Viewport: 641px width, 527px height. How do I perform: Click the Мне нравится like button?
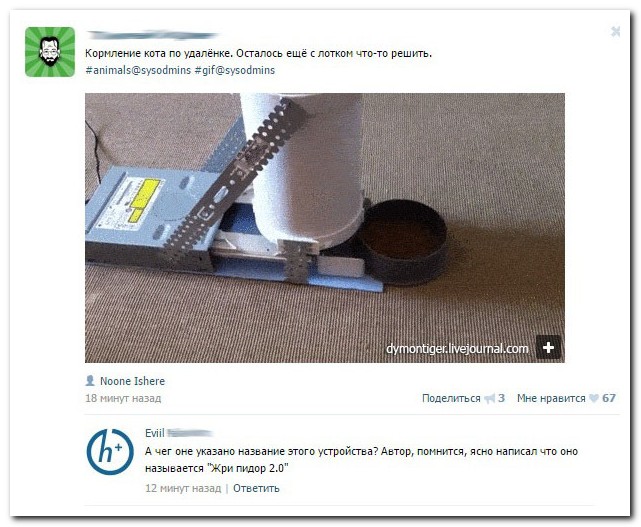[551, 398]
